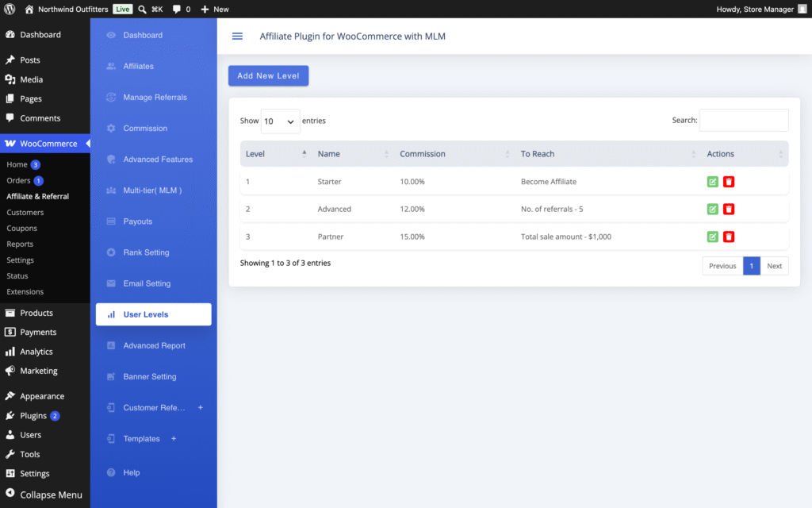This screenshot has height=508, width=812.
Task: Go to page 1 in pagination
Action: (752, 266)
